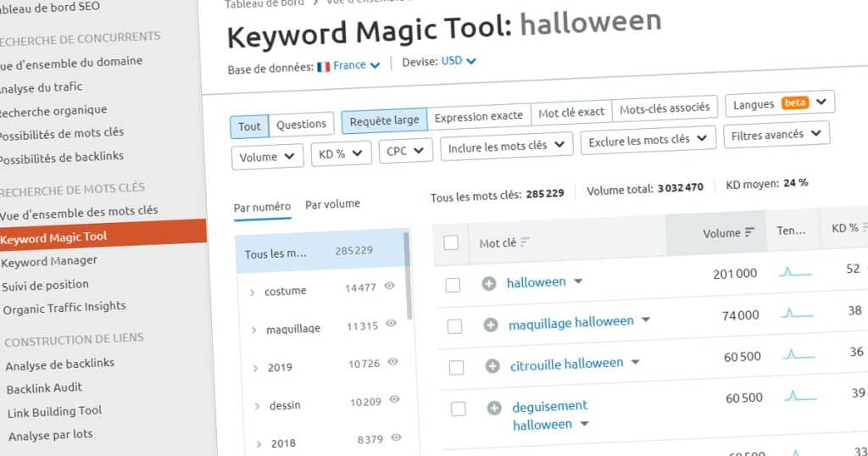The width and height of the screenshot is (868, 456).
Task: Sort by the KD % column header
Action: point(845,227)
